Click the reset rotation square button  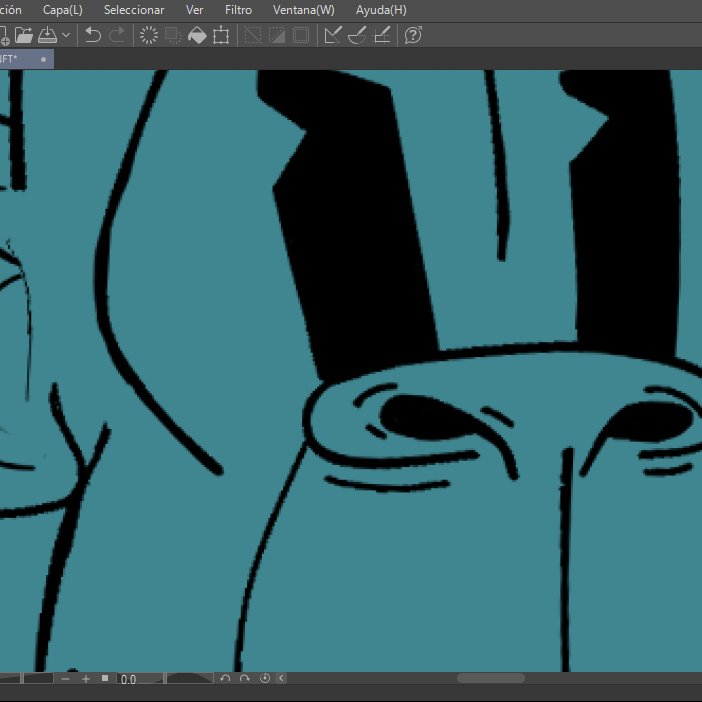coord(105,679)
